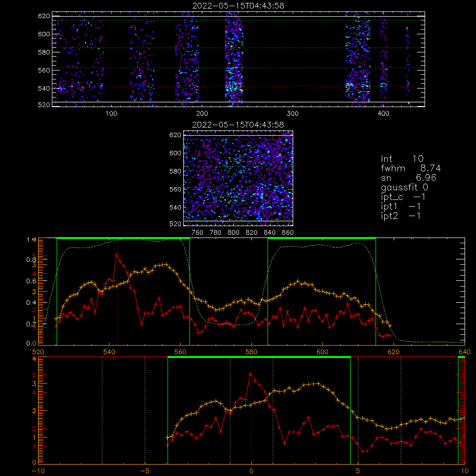Click the 'gaussfit 0' text line
Image resolution: width=476 pixels, height=476 pixels.
404,187
